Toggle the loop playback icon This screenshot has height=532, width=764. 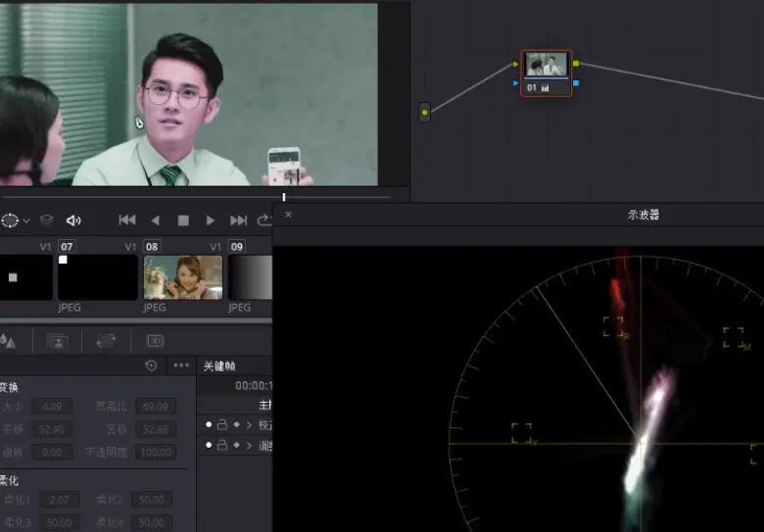pos(264,220)
